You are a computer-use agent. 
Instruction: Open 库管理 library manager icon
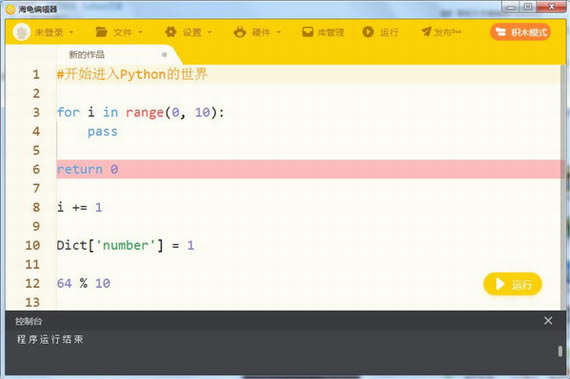point(308,32)
